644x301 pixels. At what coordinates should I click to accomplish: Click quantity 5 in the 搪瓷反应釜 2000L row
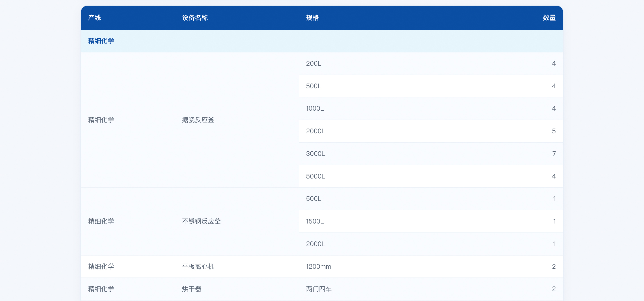pos(554,131)
